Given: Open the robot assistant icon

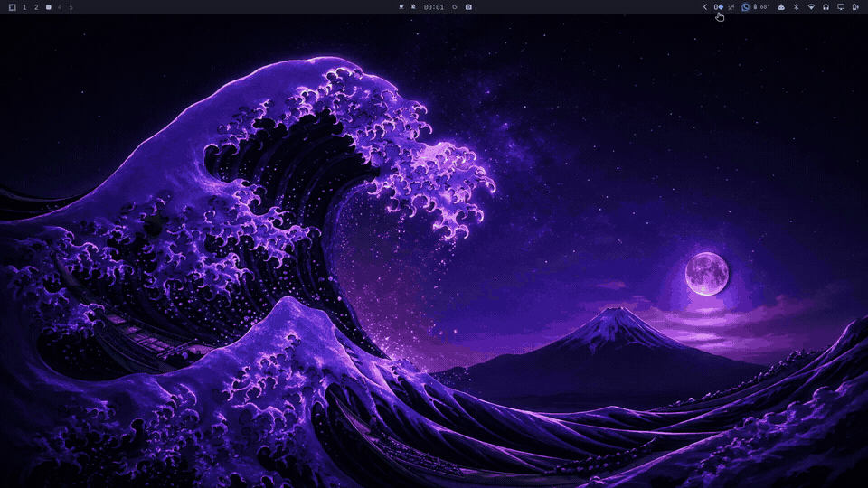Looking at the screenshot, I should (x=781, y=7).
